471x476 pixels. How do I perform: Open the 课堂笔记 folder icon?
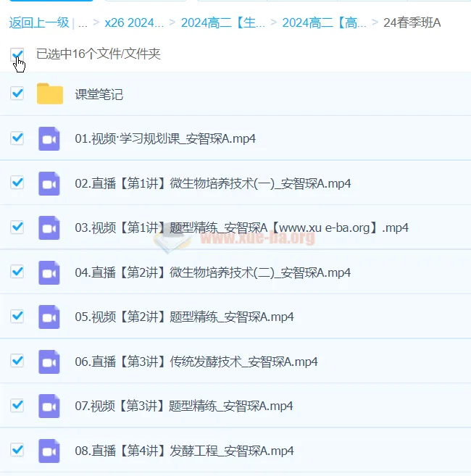click(x=50, y=94)
